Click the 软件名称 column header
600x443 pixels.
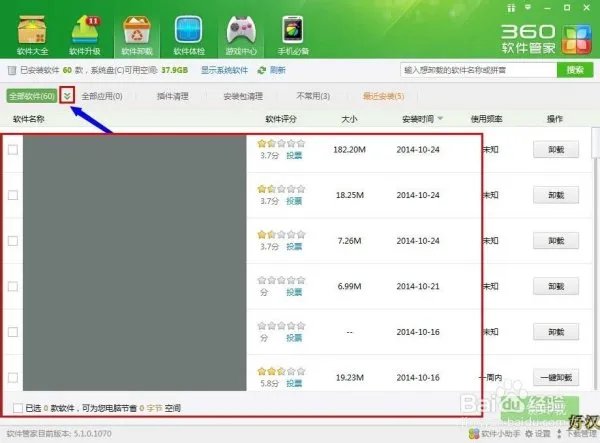[x=29, y=119]
